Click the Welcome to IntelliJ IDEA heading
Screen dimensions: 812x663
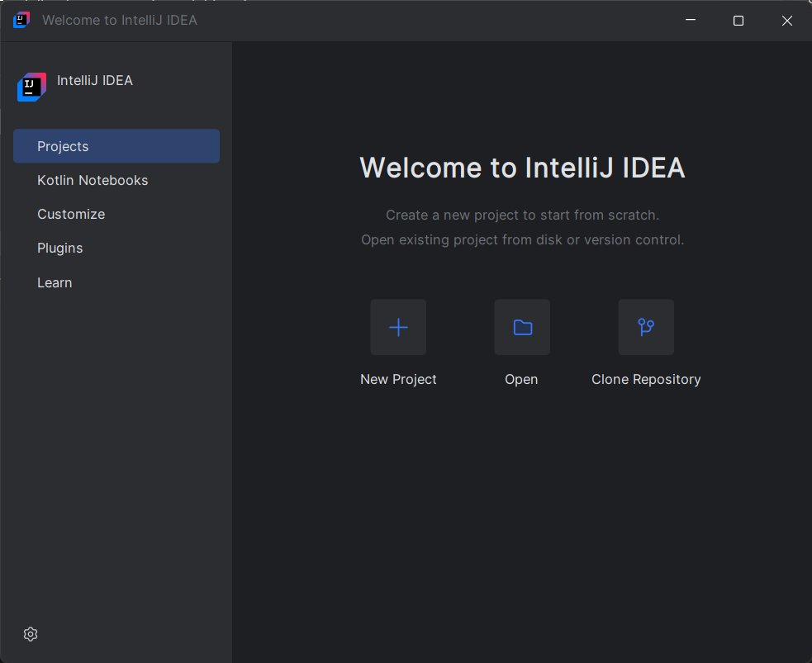[522, 168]
